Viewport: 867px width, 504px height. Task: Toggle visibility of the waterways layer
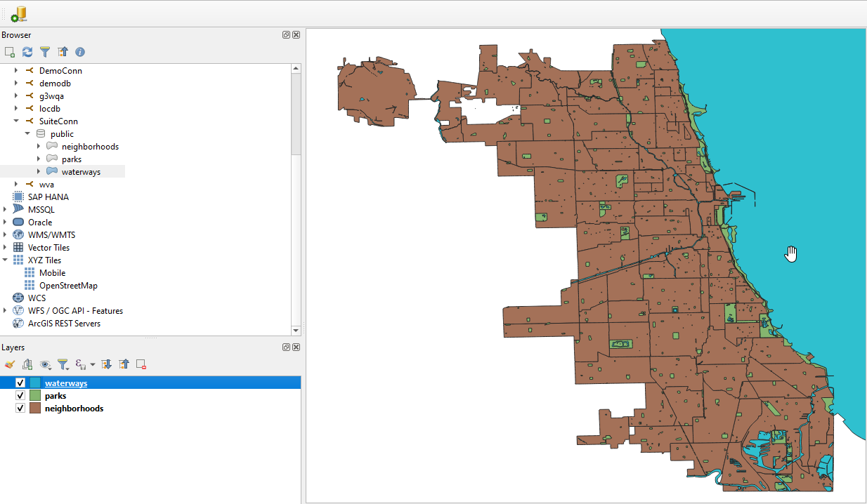coord(20,383)
